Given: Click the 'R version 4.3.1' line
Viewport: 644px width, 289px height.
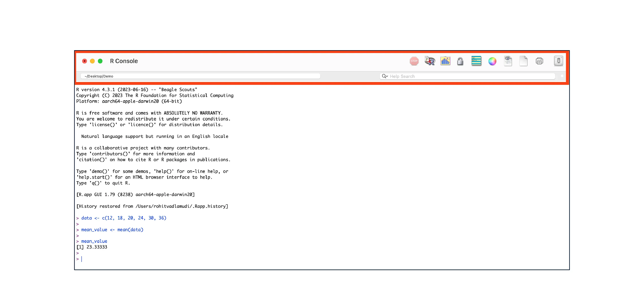Looking at the screenshot, I should (137, 90).
